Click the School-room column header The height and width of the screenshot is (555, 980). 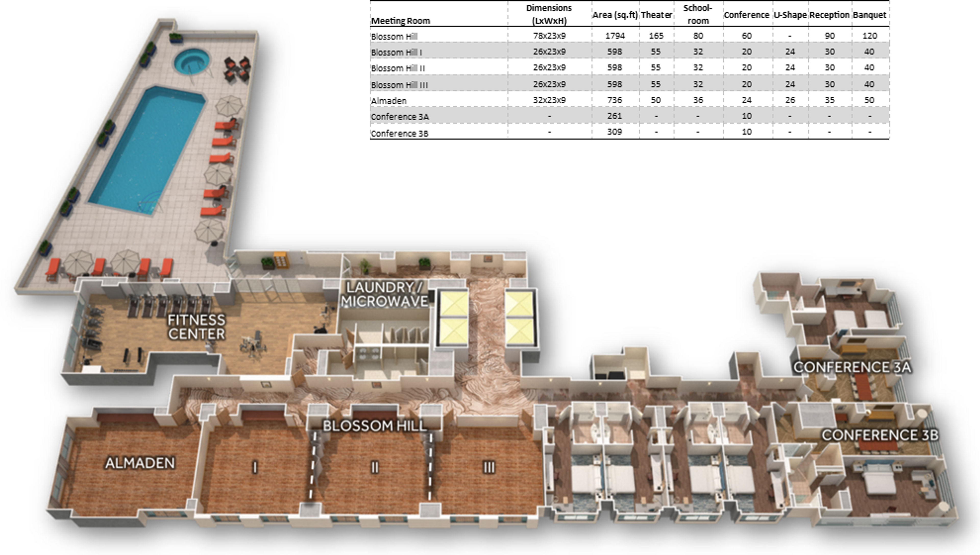click(698, 14)
